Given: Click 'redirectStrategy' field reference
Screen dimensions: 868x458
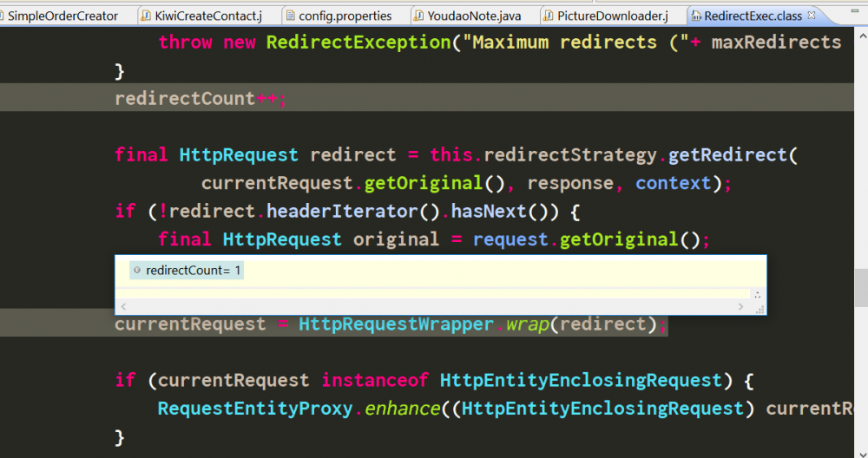Looking at the screenshot, I should click(x=570, y=155).
